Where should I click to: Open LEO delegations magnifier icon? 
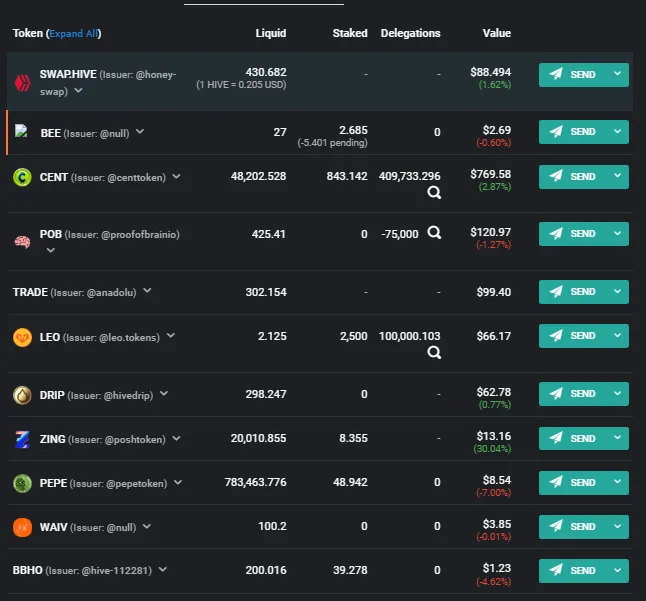[x=434, y=352]
